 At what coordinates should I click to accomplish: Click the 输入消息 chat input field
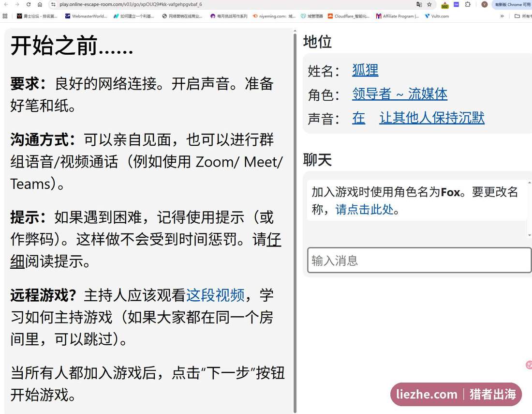point(419,260)
